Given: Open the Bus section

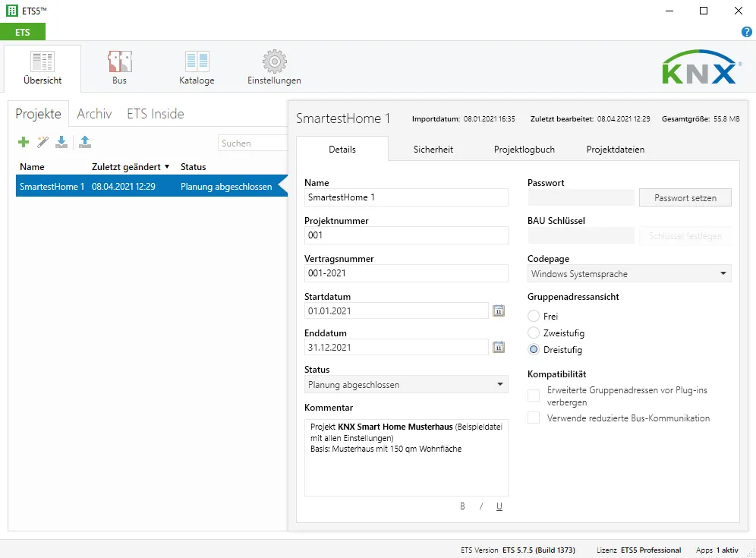Looking at the screenshot, I should [120, 68].
